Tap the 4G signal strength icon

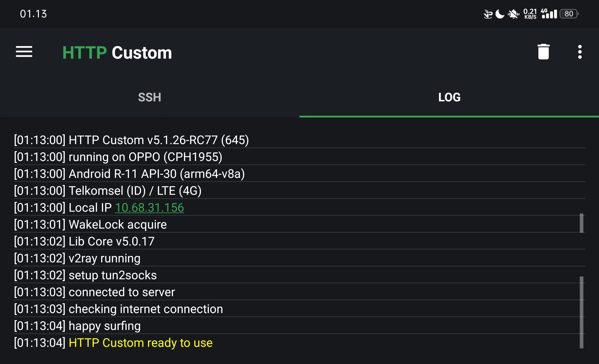(549, 14)
